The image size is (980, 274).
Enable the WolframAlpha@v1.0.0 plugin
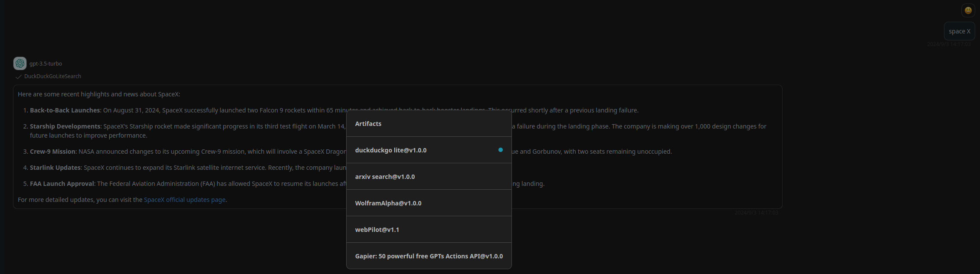(x=429, y=203)
